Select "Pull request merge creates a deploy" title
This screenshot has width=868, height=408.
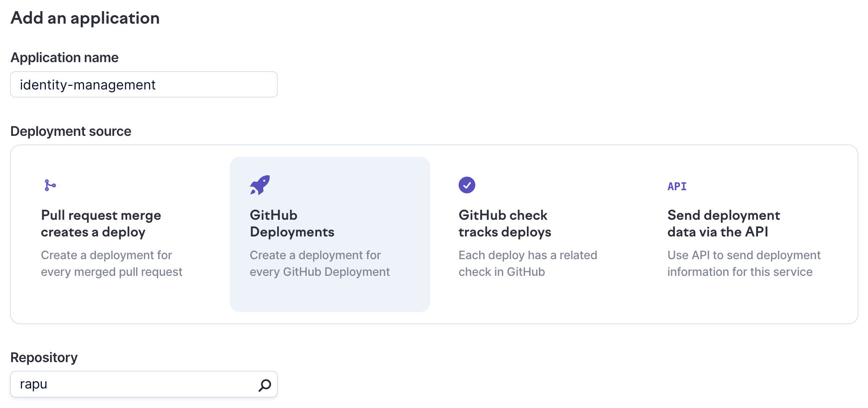tap(101, 223)
